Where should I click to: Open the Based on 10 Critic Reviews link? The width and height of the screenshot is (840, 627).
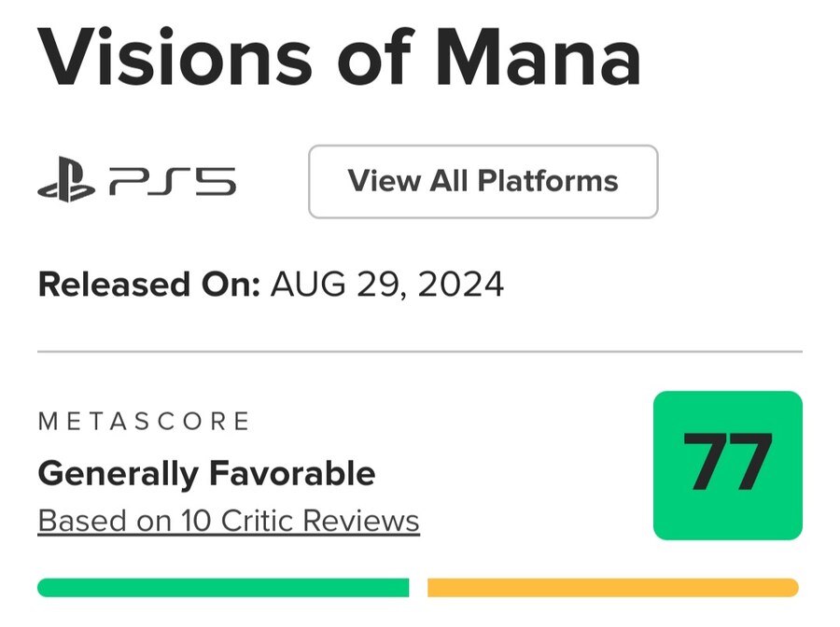(229, 520)
